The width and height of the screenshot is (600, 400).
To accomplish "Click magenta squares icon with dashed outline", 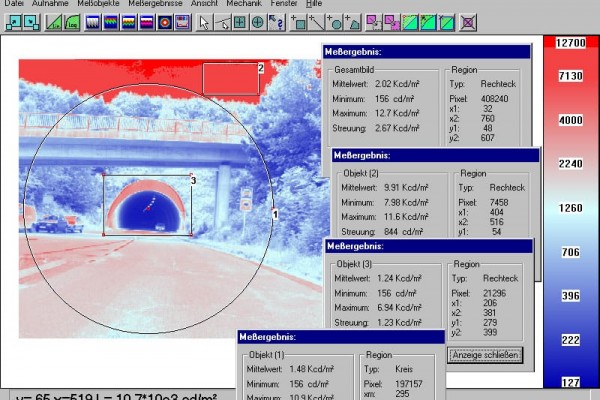I will (374, 23).
